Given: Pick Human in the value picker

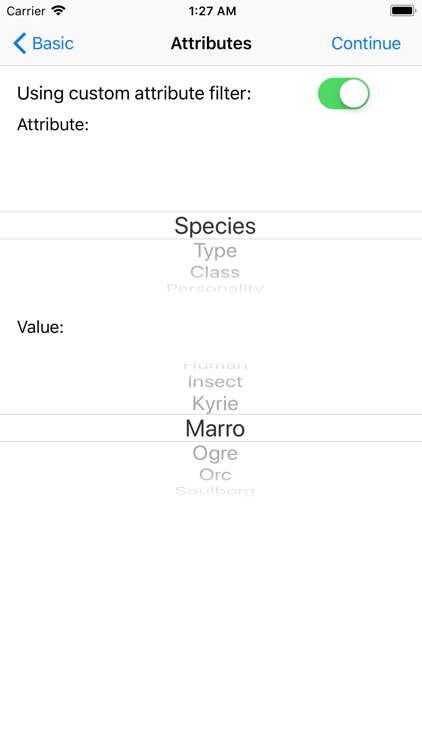Looking at the screenshot, I should [215, 365].
